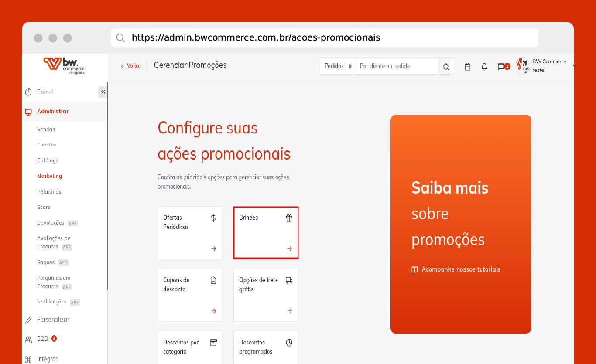
Task: Click the customer or order search field
Action: 397,66
